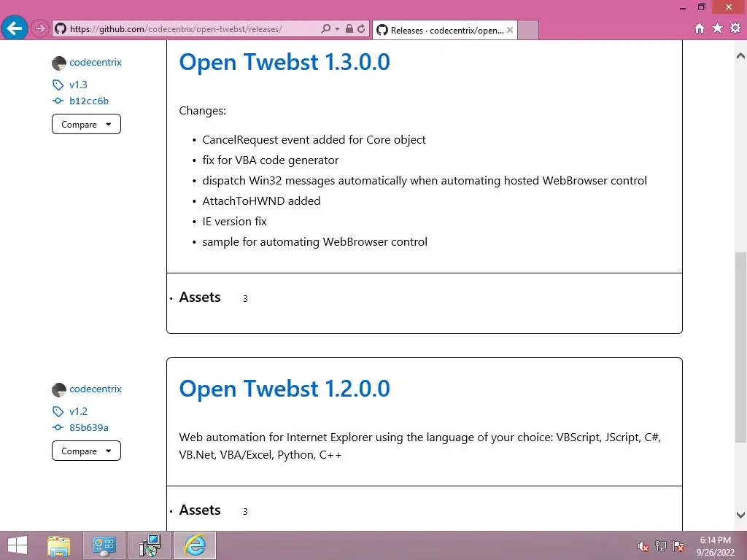This screenshot has height=560, width=747.
Task: Click the security lock icon in address bar
Action: pos(349,28)
